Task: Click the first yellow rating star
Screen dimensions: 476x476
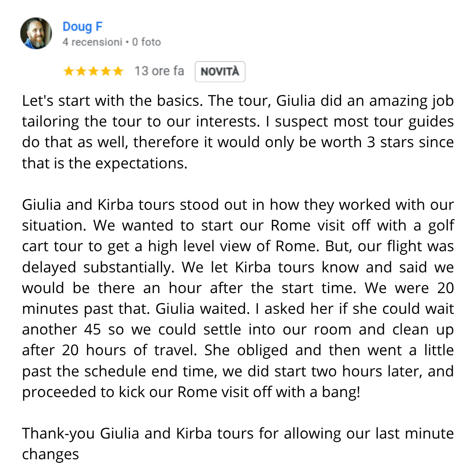Action: [69, 71]
